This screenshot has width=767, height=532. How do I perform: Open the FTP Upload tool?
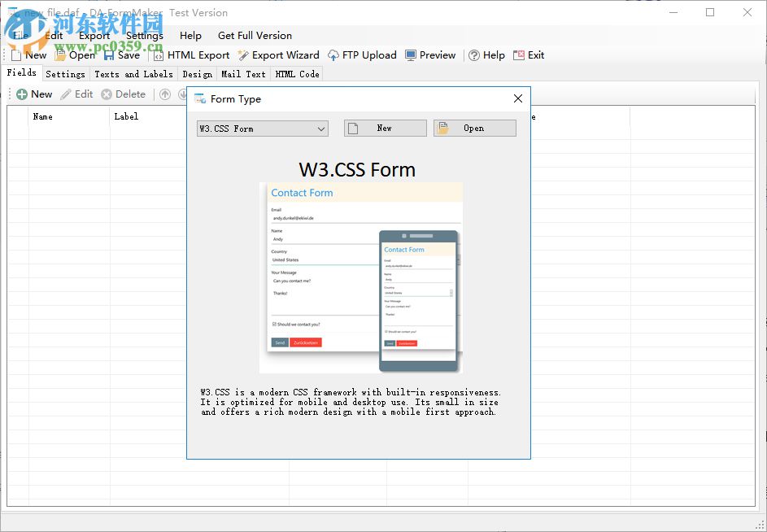(x=363, y=55)
